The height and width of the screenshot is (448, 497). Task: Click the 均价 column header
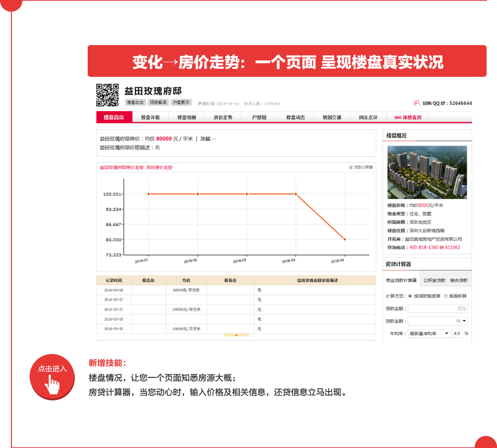(x=186, y=280)
